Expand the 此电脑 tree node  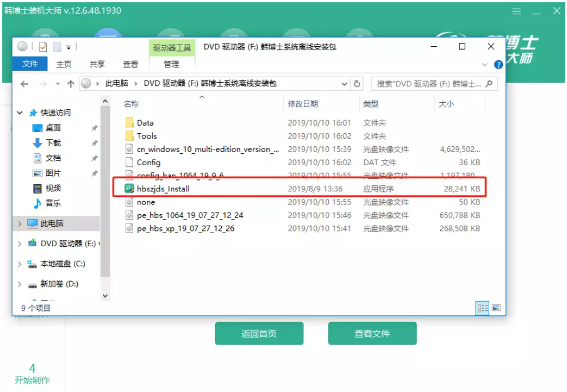[x=19, y=223]
